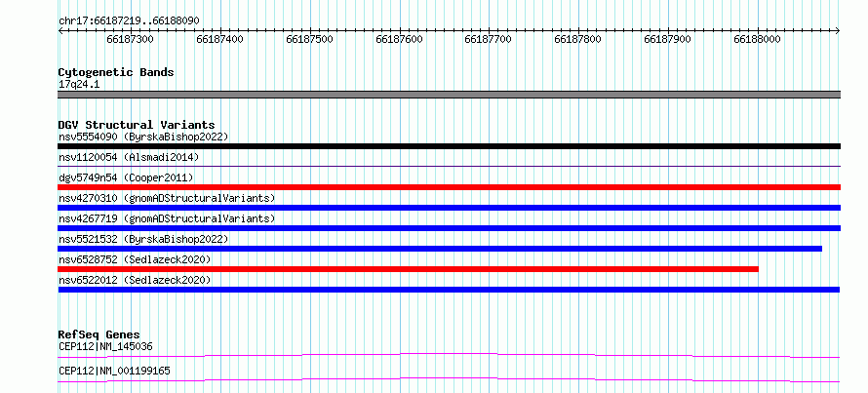Screen dimensions: 868x393
Task: Click the gray 17q24.1 cytogenetic band bar
Action: pyautogui.click(x=449, y=95)
